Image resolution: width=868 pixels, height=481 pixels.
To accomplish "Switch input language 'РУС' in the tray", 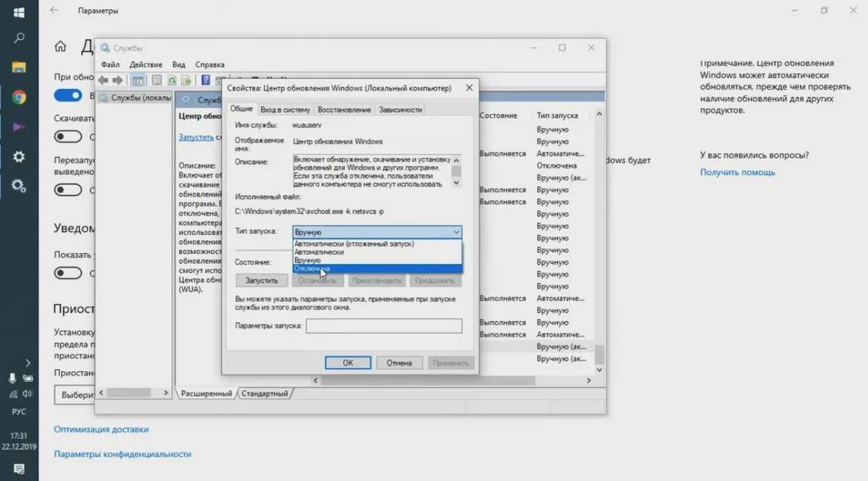I will click(19, 411).
